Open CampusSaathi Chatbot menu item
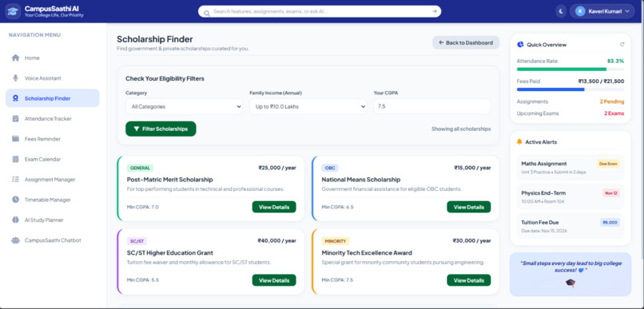The image size is (644, 309). (53, 240)
